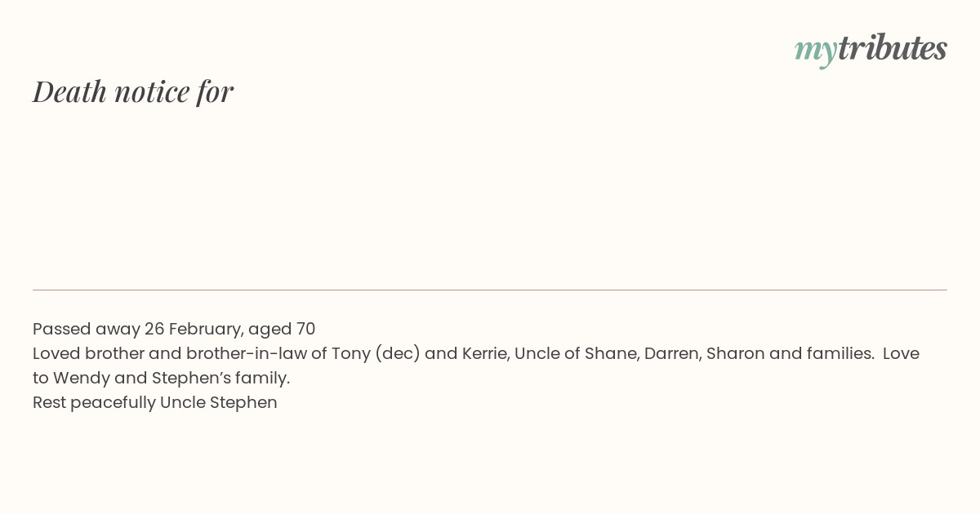Select the "Death notice for" heading

[x=133, y=91]
